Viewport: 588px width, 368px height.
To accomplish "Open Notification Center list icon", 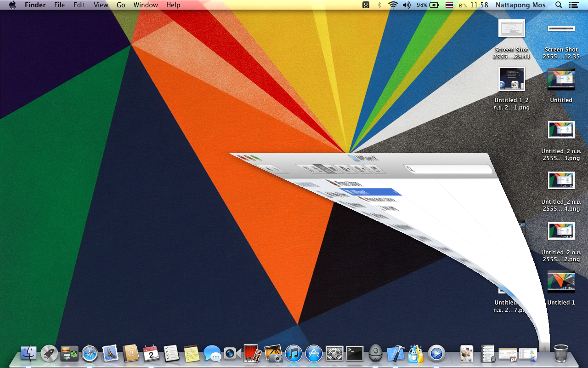I will [573, 5].
